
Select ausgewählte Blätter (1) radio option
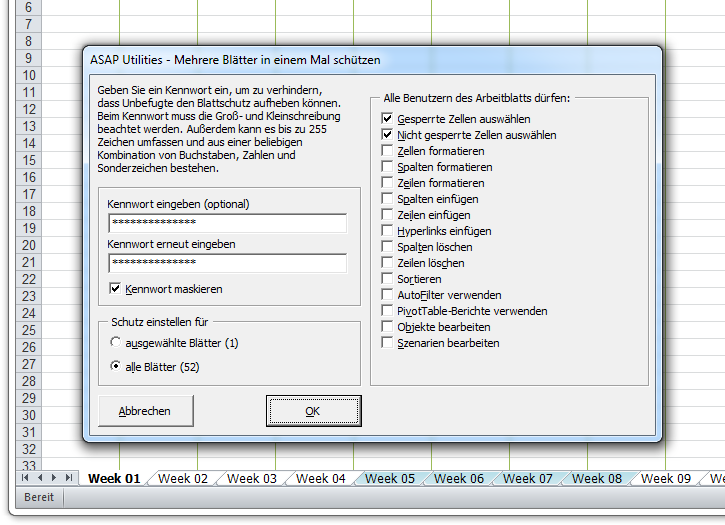tap(115, 342)
